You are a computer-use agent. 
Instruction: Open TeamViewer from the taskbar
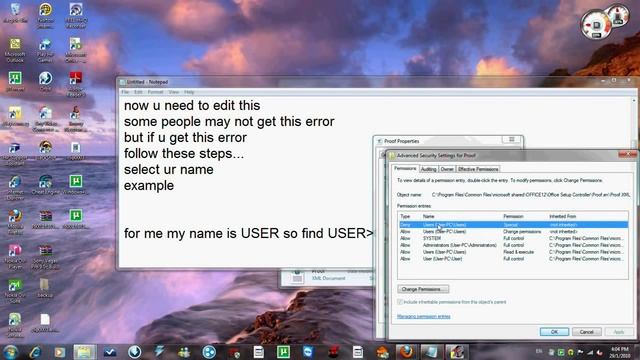[308, 352]
